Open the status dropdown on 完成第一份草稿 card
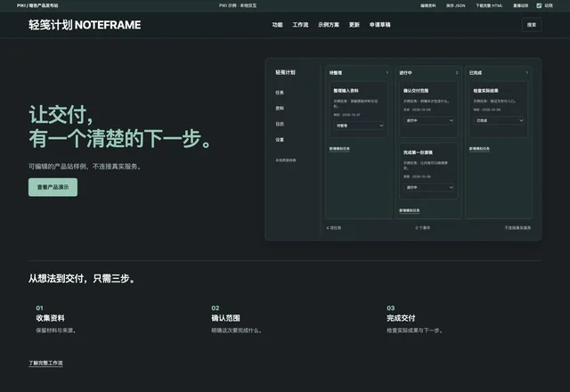 coord(428,187)
